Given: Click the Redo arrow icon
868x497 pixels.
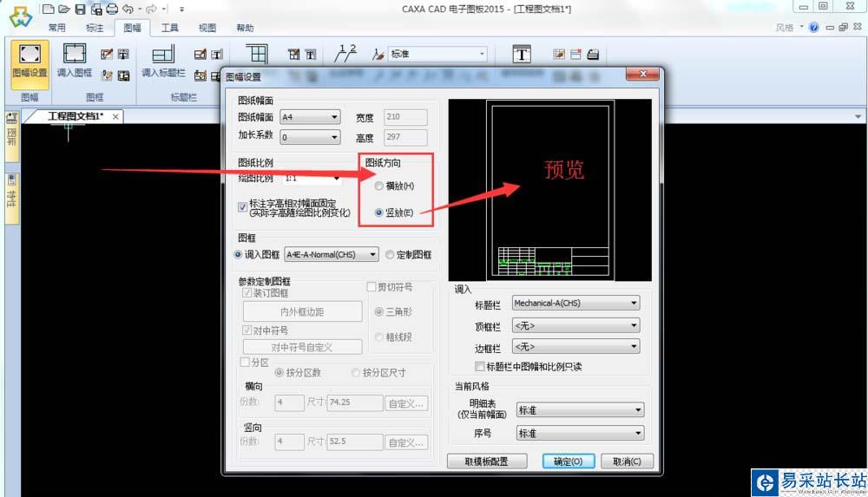Looking at the screenshot, I should pyautogui.click(x=151, y=9).
